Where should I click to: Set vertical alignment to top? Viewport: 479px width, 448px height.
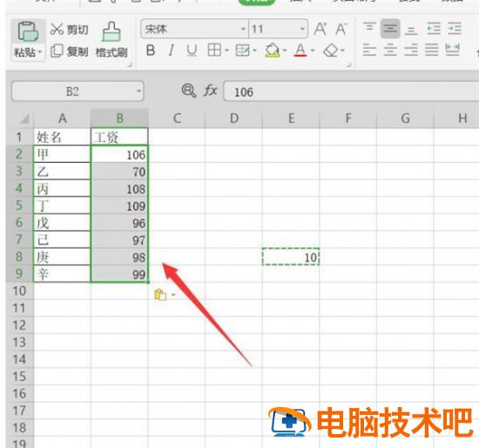coord(369,28)
